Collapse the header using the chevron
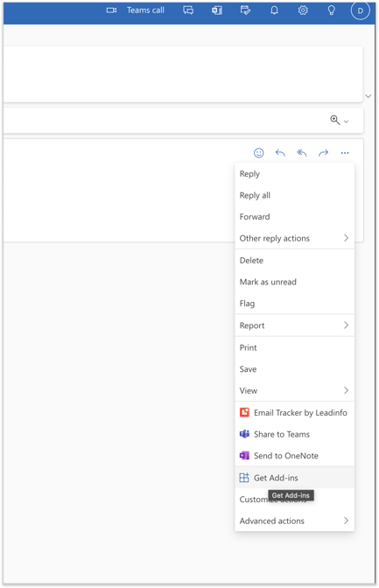 [368, 96]
